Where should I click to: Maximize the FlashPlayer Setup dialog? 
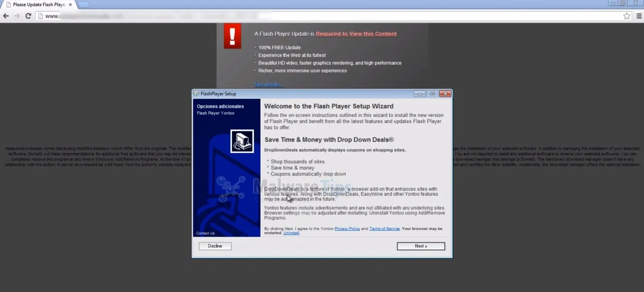[433, 94]
